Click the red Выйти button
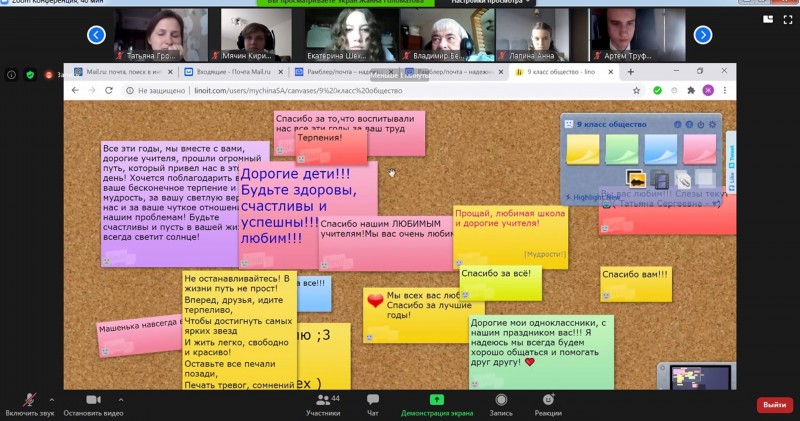Image resolution: width=800 pixels, height=421 pixels. click(774, 405)
